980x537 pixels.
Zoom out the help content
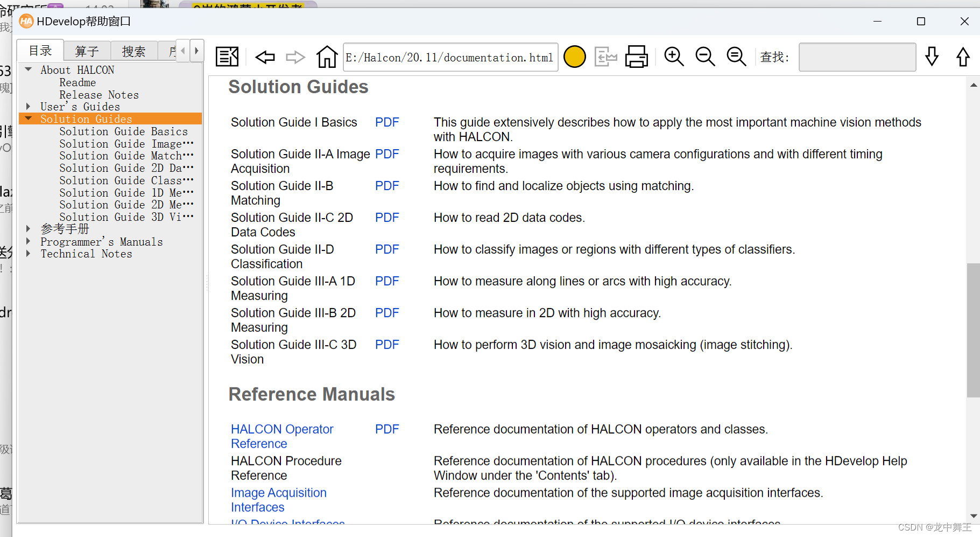coord(705,57)
